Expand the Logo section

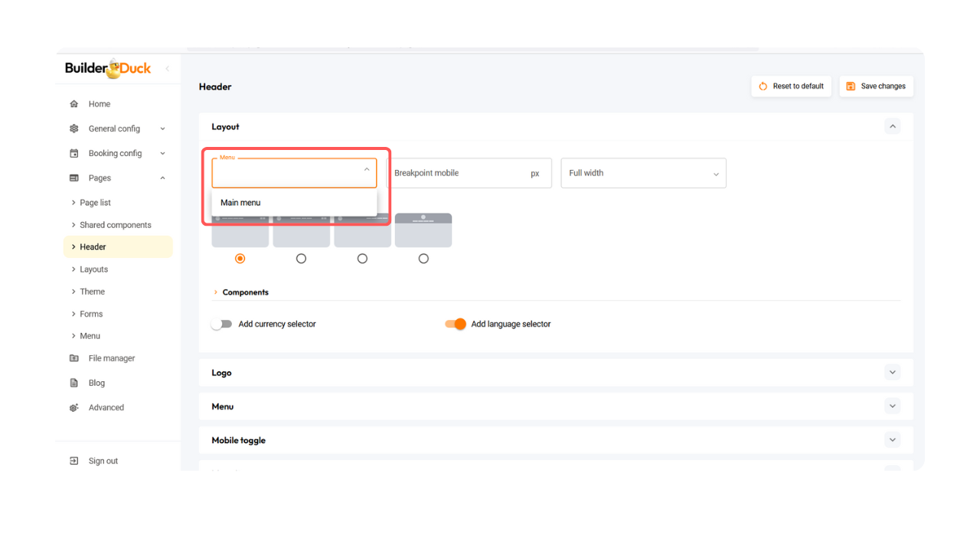pos(892,373)
